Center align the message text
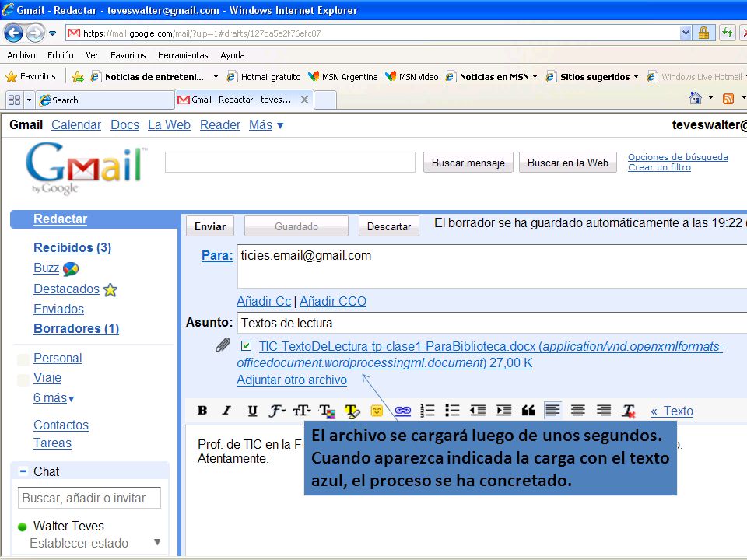The width and height of the screenshot is (747, 560). [578, 410]
